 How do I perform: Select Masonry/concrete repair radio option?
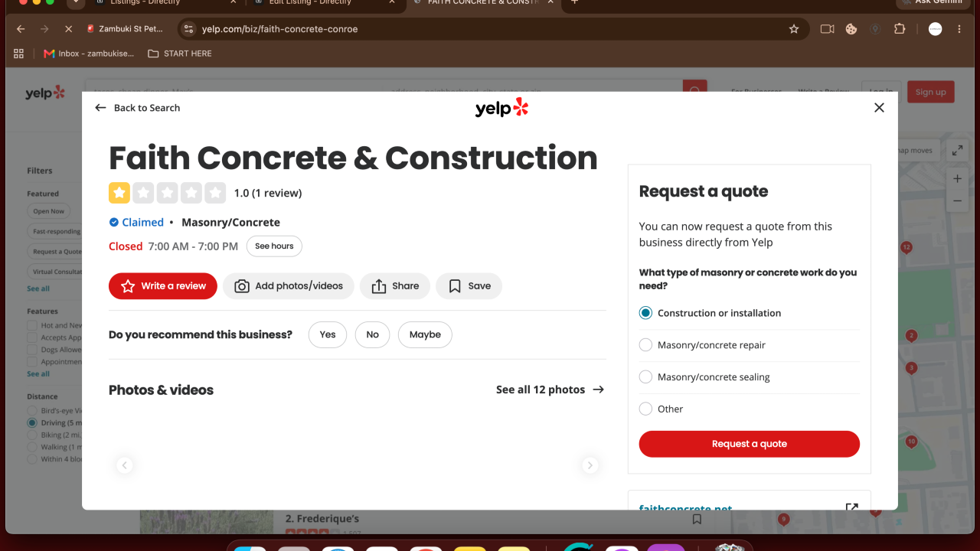tap(645, 345)
